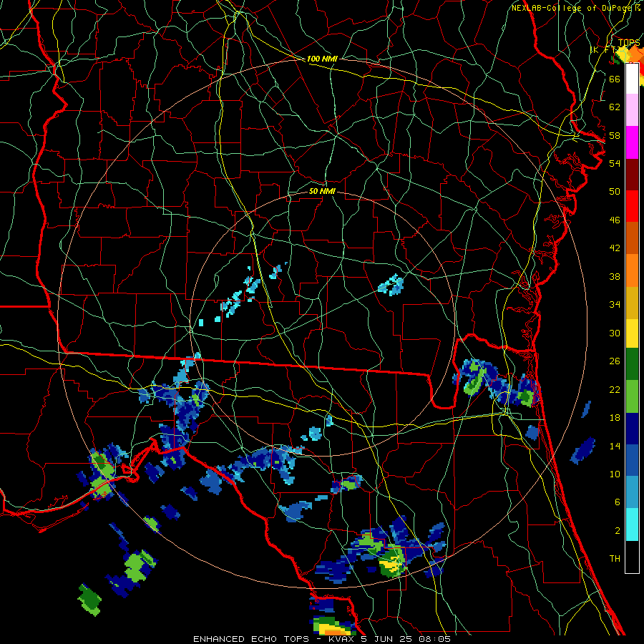Click the "22" legend value
644x644 pixels.
click(x=615, y=390)
